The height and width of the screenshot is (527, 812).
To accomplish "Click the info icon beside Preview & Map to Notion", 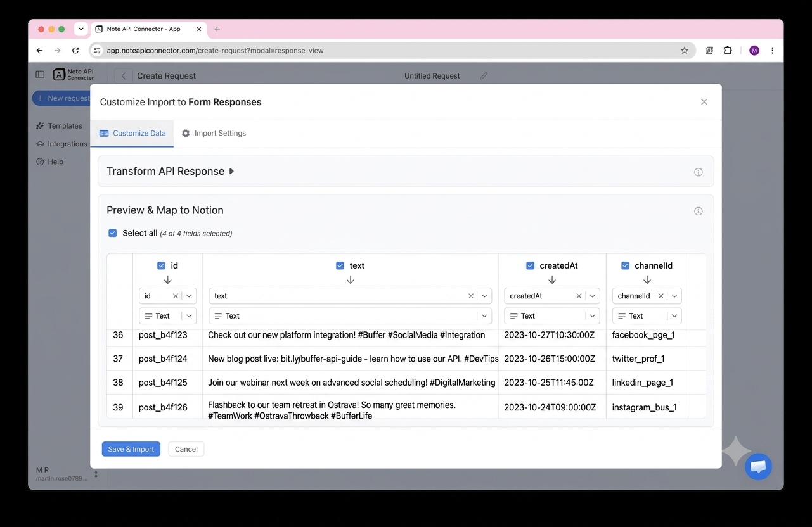I will 698,212.
